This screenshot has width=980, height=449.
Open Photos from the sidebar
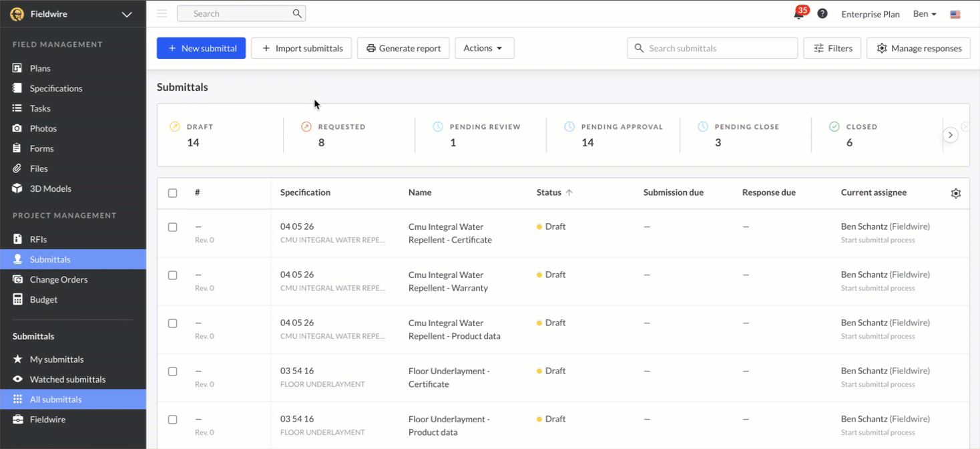click(43, 128)
